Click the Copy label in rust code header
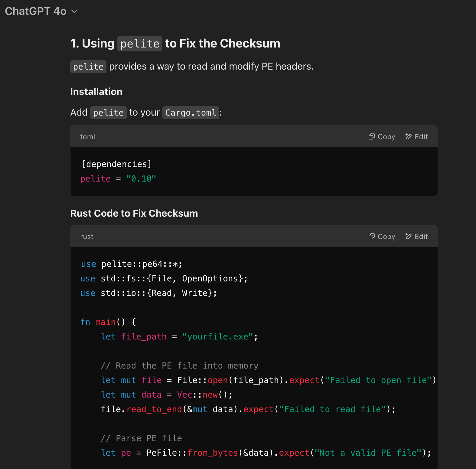 pyautogui.click(x=386, y=237)
